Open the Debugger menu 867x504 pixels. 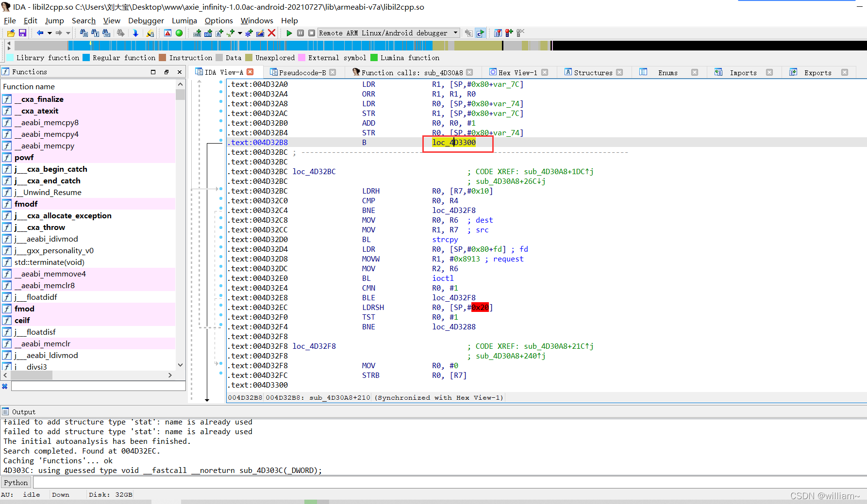click(146, 20)
